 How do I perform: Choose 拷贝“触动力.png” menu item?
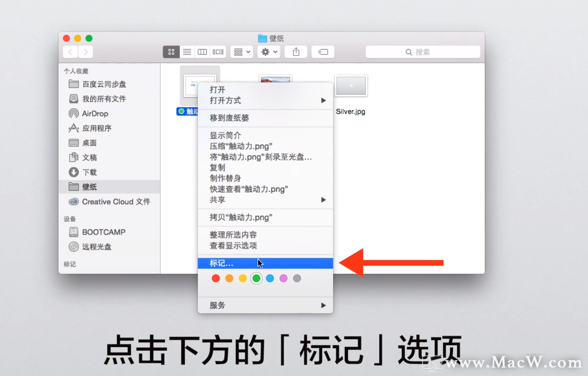click(x=265, y=217)
